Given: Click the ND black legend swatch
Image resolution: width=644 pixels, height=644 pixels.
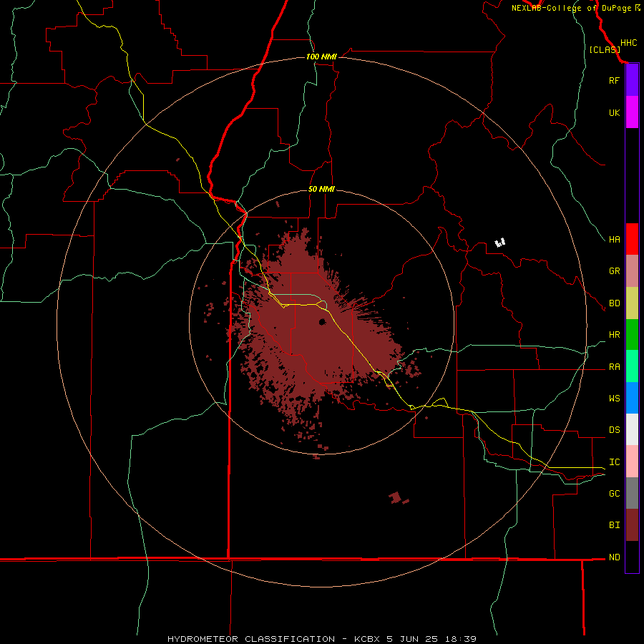Looking at the screenshot, I should click(632, 557).
